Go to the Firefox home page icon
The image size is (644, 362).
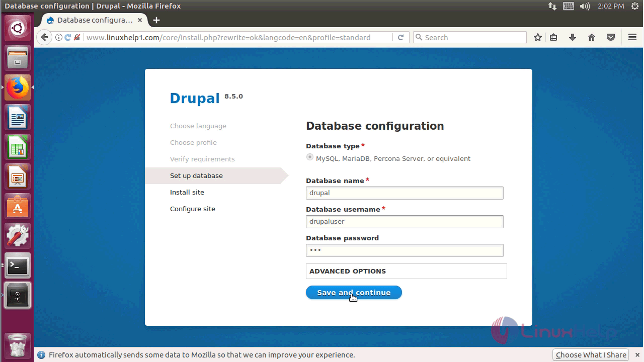click(592, 37)
